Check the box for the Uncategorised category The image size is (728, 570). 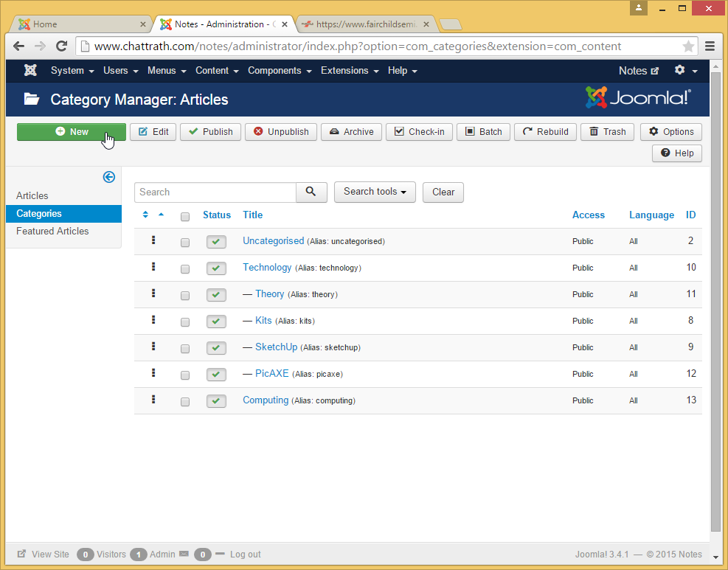tap(185, 242)
